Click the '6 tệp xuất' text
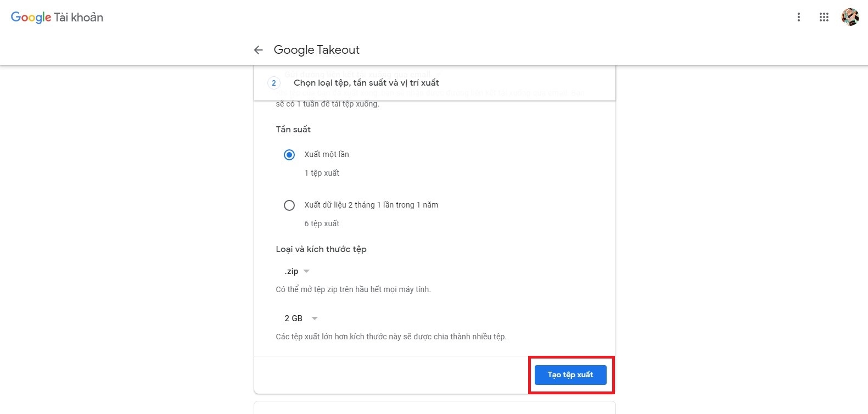The image size is (868, 414). coord(322,223)
